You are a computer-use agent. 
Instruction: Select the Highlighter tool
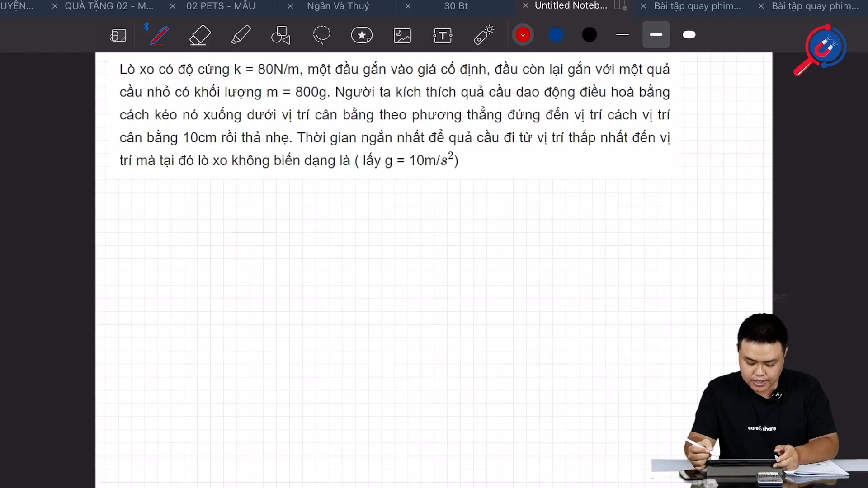pyautogui.click(x=241, y=35)
